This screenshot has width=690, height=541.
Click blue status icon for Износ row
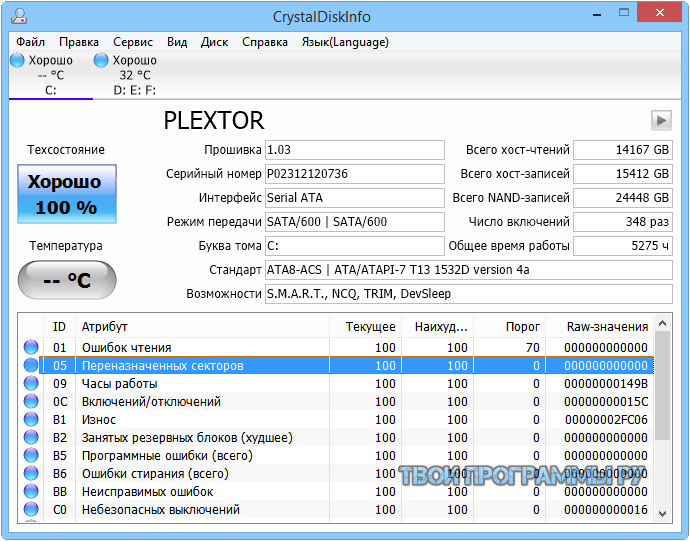tap(31, 420)
